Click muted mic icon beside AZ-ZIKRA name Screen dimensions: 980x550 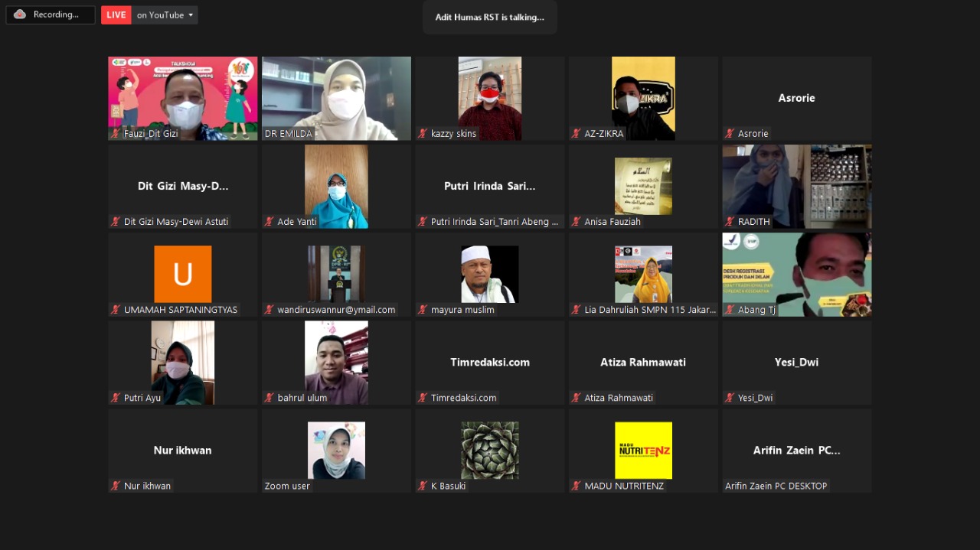click(577, 134)
